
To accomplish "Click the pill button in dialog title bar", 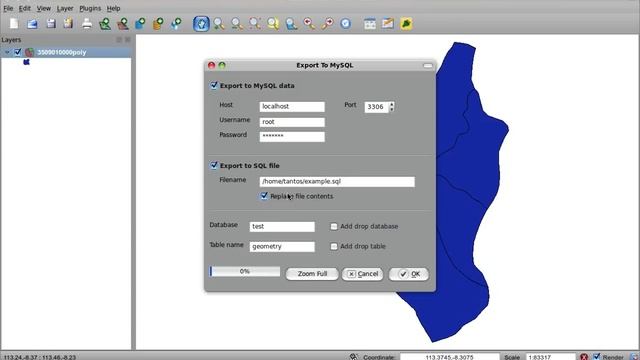I will coord(428,65).
